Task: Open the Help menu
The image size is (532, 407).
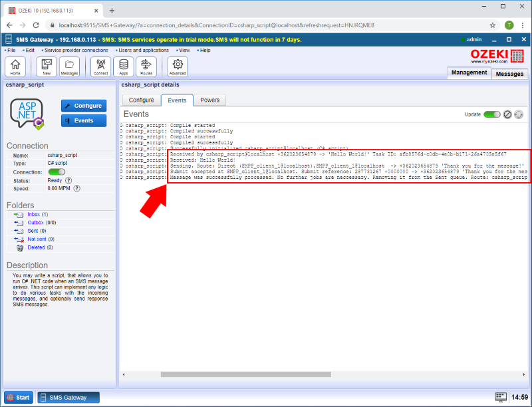Action: (205, 50)
